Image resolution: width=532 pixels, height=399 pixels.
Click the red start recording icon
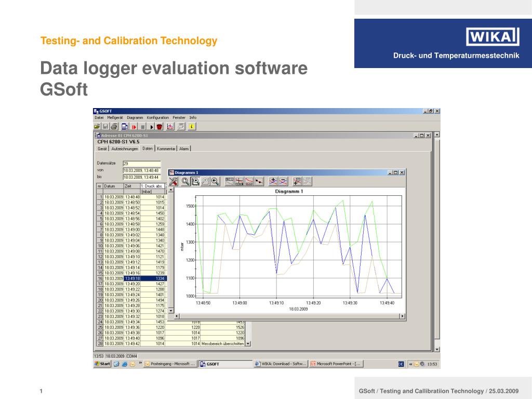point(135,127)
